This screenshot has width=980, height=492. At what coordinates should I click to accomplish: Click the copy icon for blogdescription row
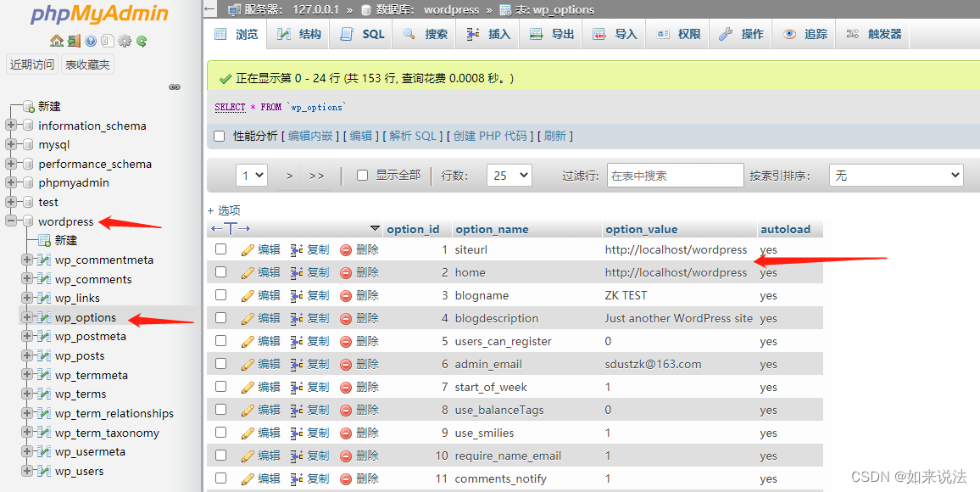(297, 319)
